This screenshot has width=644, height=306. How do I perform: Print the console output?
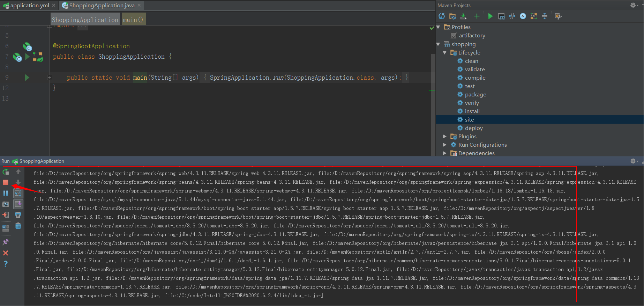coord(18,215)
